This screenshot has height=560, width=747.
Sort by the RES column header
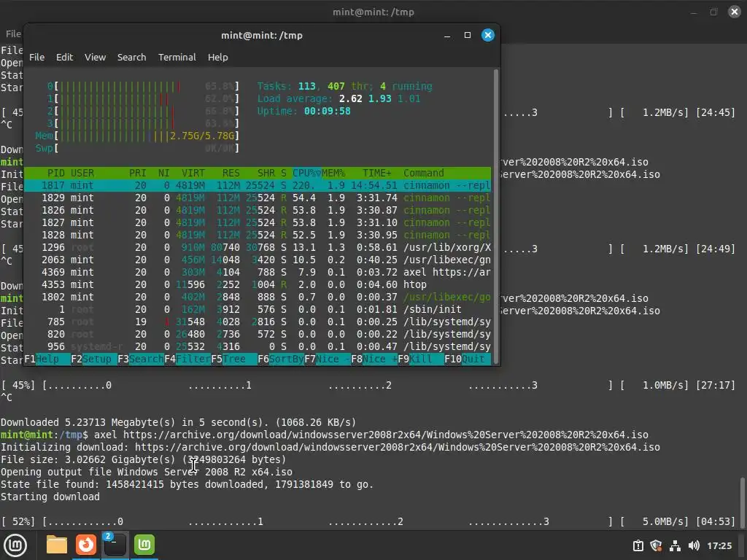point(231,173)
